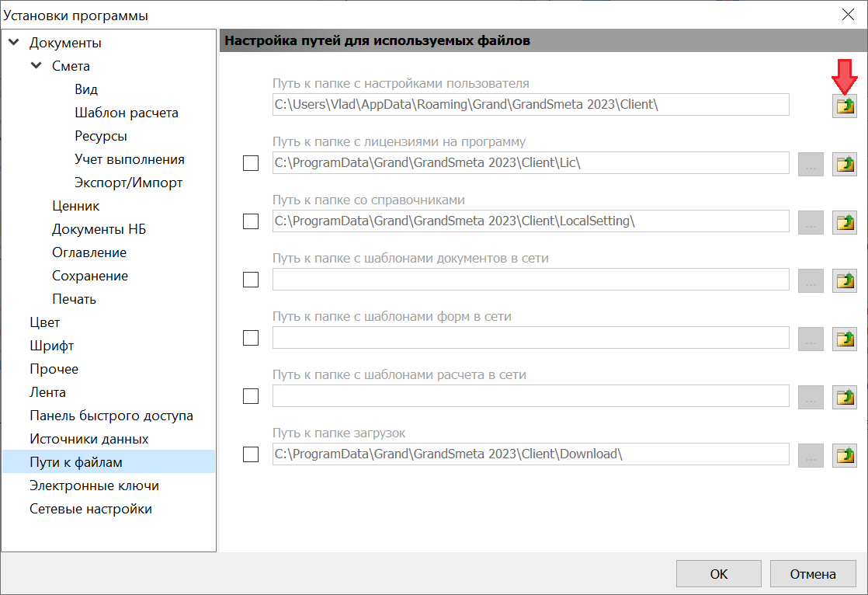Open folder icon for network document templates
Image resolution: width=868 pixels, height=595 pixels.
[x=845, y=280]
